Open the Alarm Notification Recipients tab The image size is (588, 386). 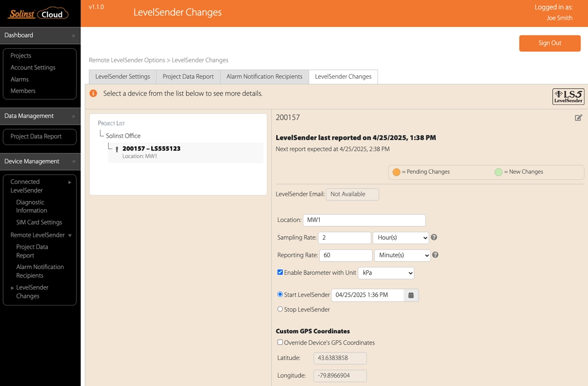(264, 76)
